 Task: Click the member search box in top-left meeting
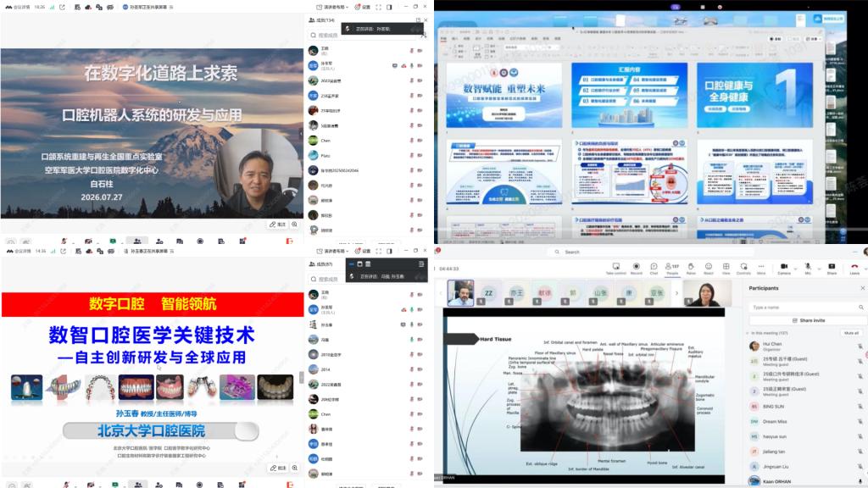[363, 35]
